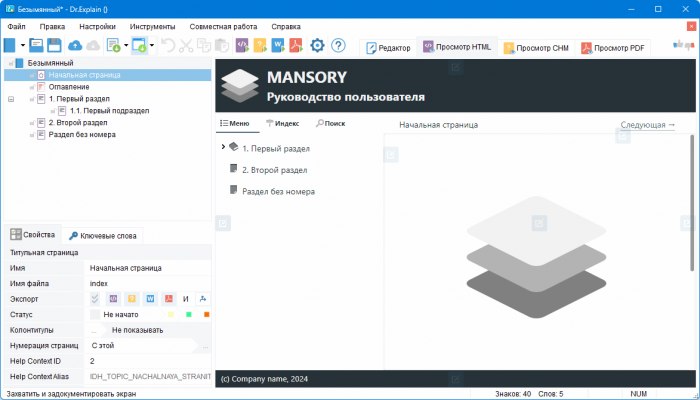The image size is (700, 400).
Task: Click the inherit icon in Экспорт row
Action: point(203,299)
